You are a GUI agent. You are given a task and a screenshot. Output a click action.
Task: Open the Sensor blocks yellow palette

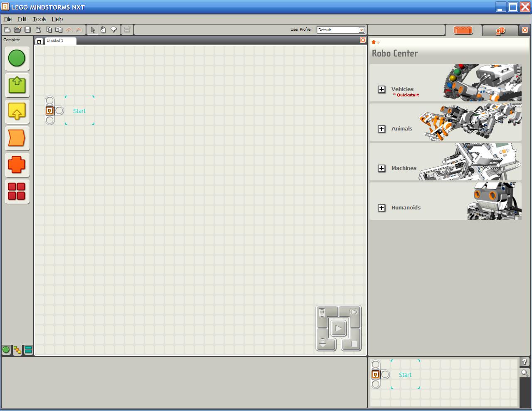[17, 111]
